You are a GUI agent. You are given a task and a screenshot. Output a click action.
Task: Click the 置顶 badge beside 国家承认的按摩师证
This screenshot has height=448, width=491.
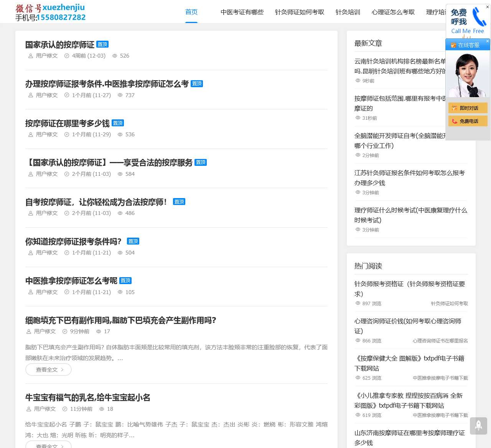102,45
